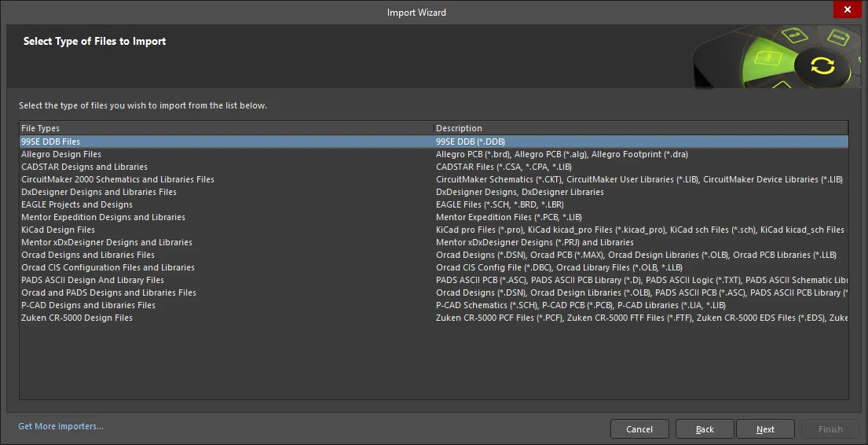Sort by File Types column header

227,128
